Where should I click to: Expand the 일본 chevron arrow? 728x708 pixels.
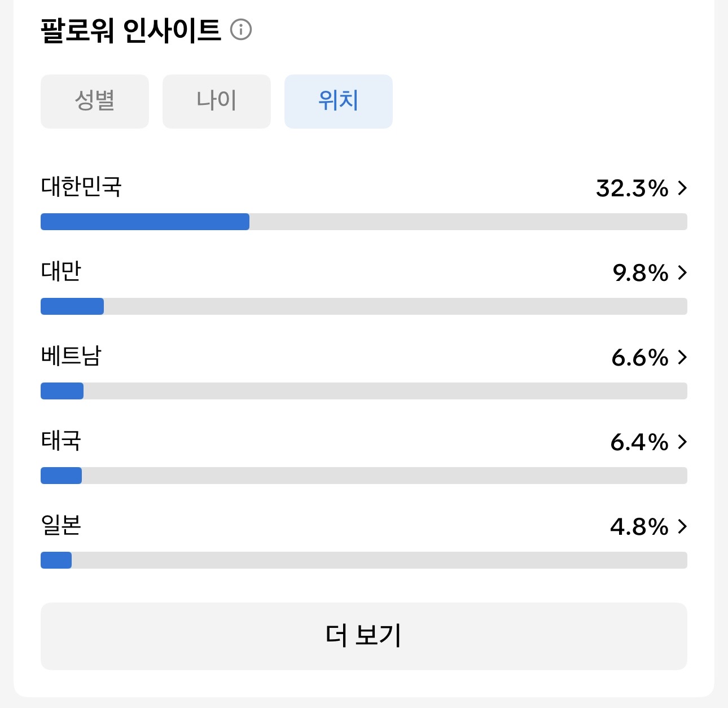682,526
